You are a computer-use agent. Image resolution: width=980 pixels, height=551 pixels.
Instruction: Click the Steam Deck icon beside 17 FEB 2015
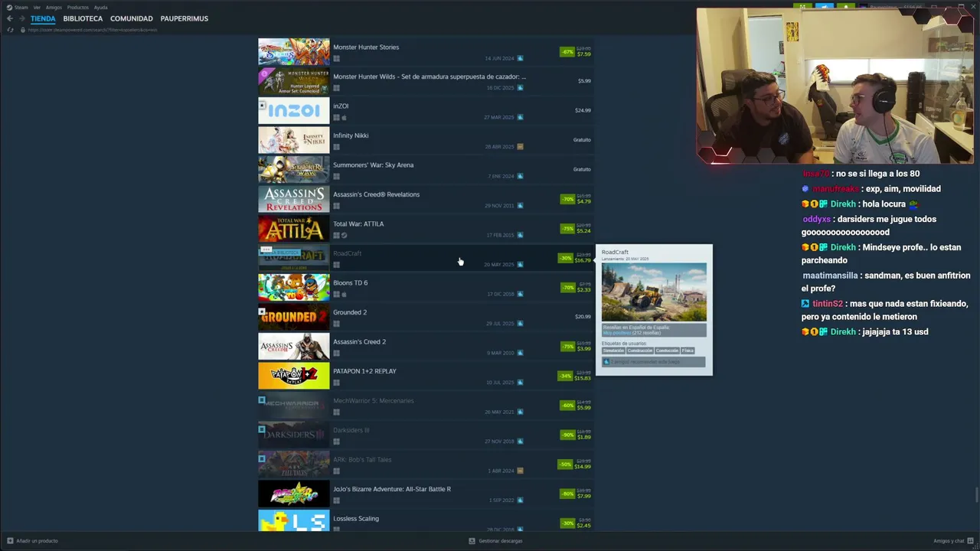(520, 235)
